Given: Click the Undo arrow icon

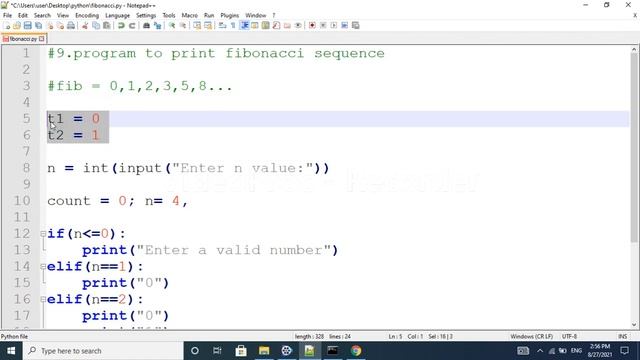Looking at the screenshot, I should (x=121, y=25).
